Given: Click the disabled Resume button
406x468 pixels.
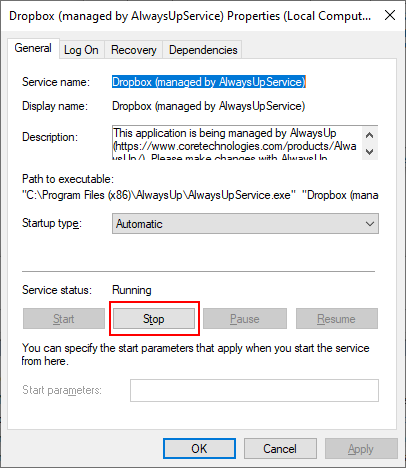Looking at the screenshot, I should point(337,319).
